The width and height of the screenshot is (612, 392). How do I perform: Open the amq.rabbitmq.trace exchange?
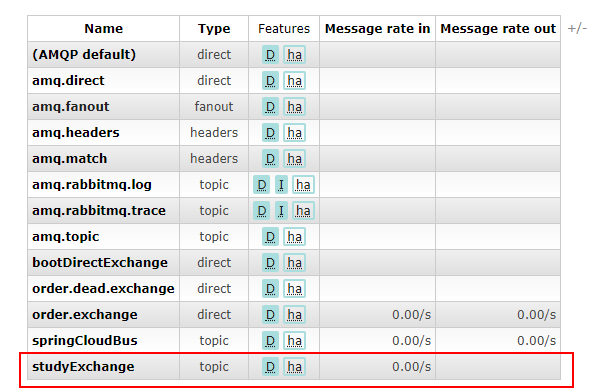click(x=99, y=211)
